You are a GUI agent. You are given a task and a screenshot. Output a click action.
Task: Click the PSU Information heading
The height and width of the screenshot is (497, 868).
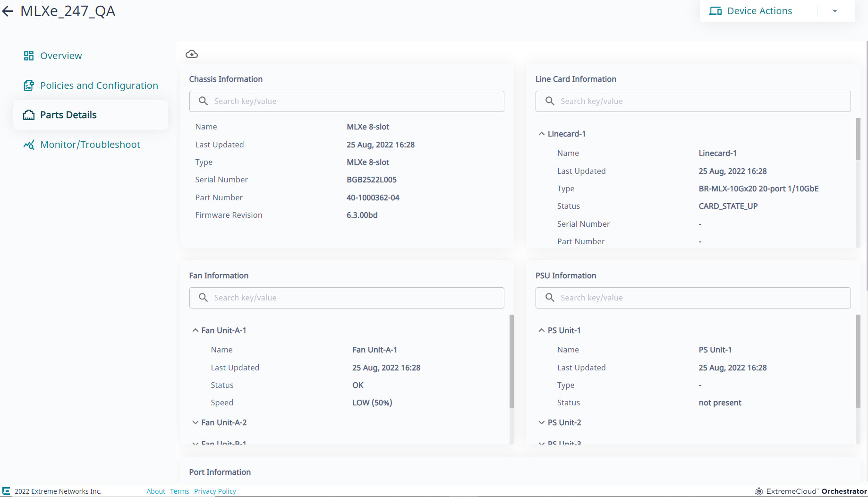(566, 275)
